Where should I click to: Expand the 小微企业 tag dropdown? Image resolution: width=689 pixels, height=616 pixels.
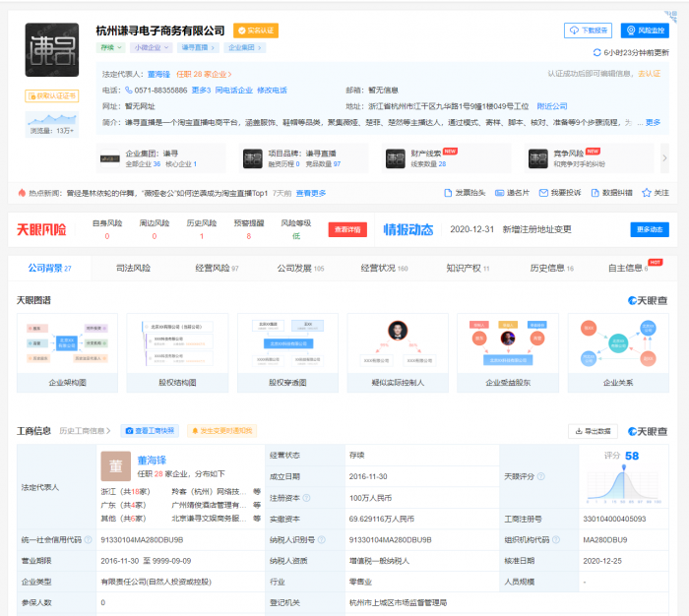152,47
